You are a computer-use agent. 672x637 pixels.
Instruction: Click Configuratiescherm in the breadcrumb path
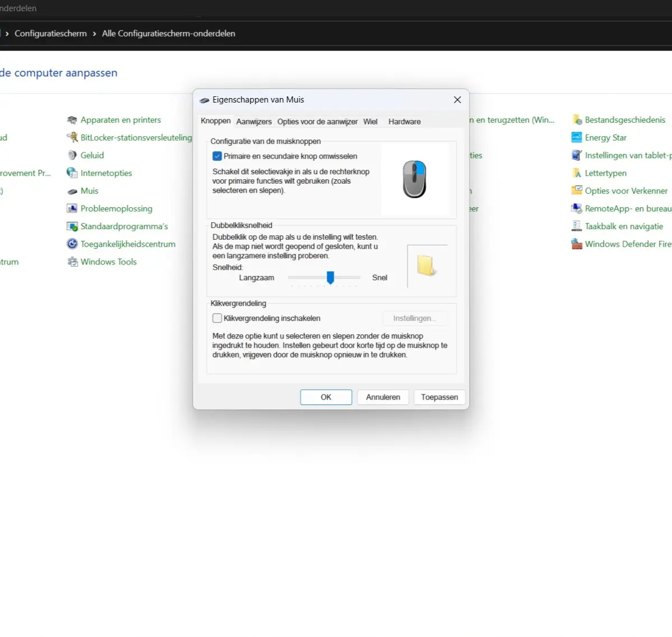50,34
